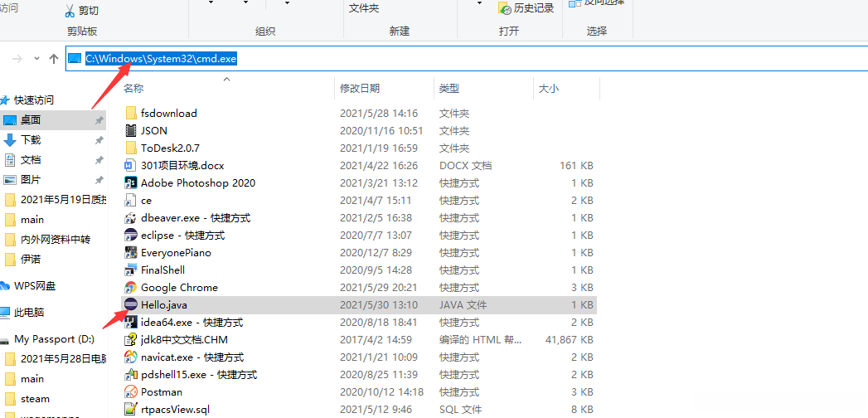Select date 2020/10/12 14:18 cell
Image resolution: width=868 pixels, height=418 pixels.
381,392
